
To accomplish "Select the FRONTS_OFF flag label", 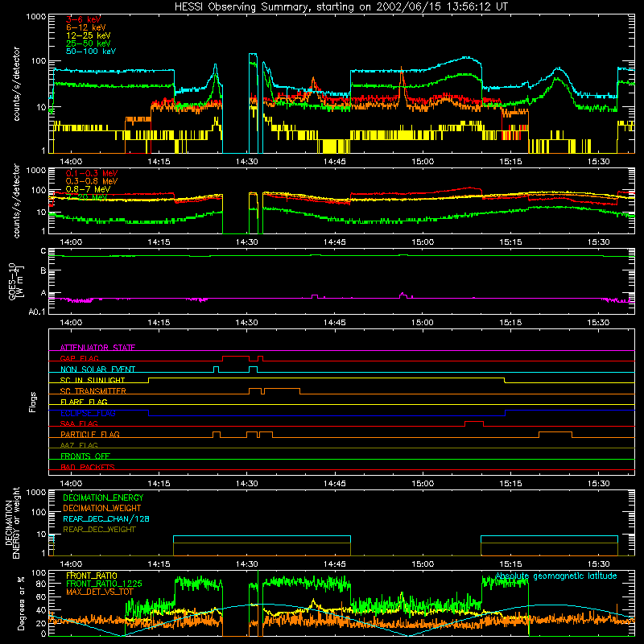I will (85, 456).
